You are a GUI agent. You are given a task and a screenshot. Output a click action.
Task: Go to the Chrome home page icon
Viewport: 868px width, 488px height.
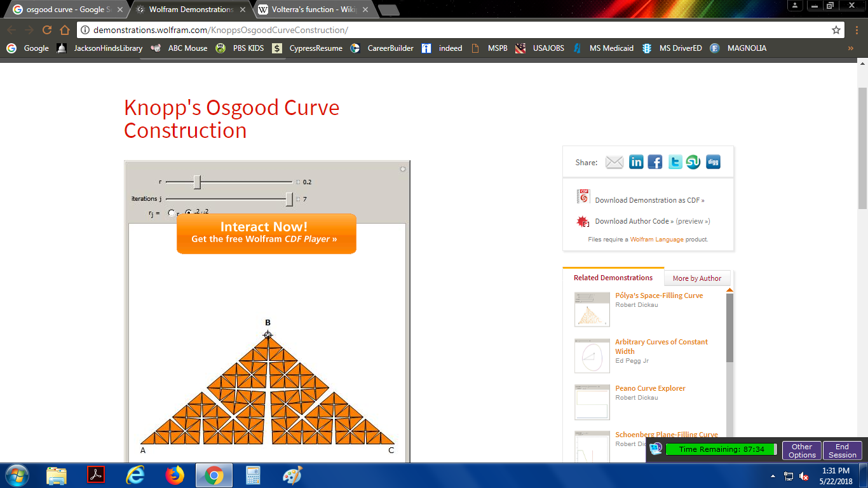65,30
